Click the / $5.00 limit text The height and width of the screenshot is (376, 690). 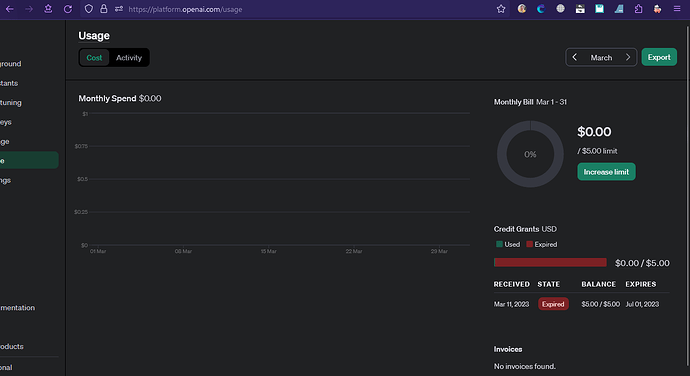[597, 151]
